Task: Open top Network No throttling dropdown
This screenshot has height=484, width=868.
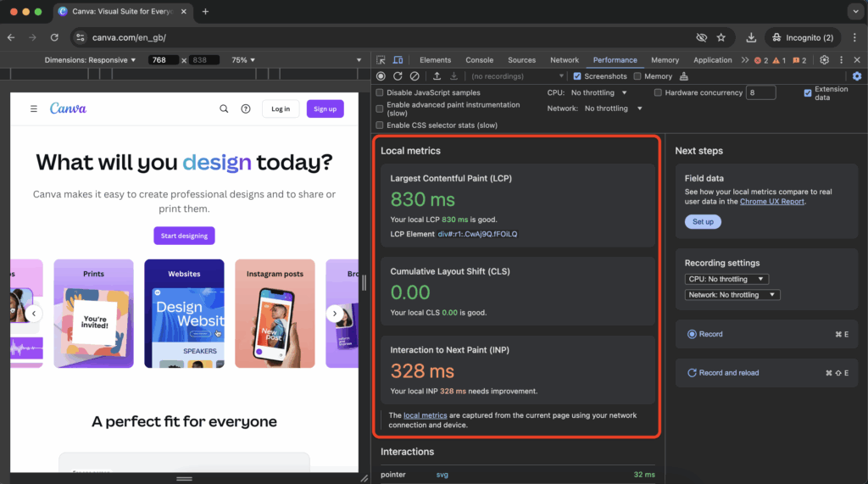Action: click(x=614, y=108)
